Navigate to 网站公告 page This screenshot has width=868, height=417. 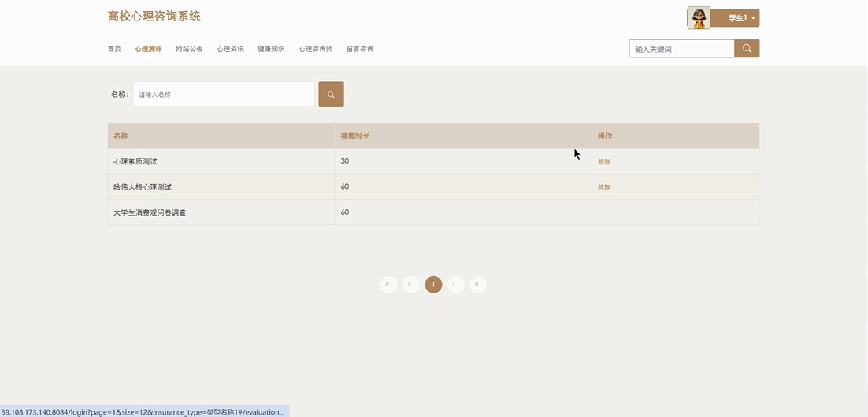tap(189, 49)
